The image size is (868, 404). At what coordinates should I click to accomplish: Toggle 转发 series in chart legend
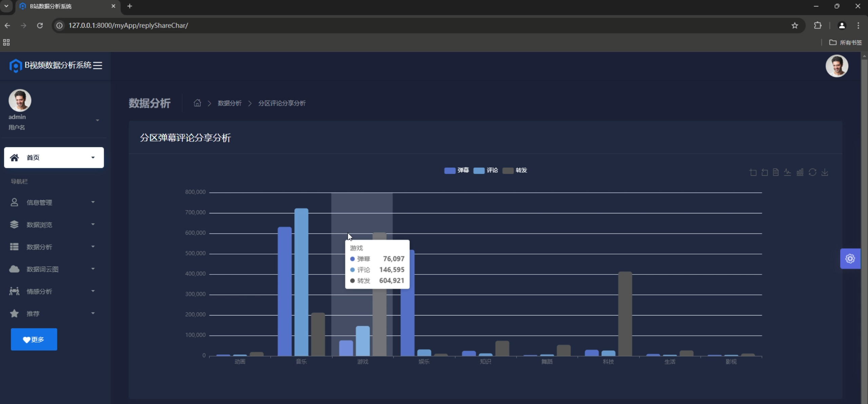click(515, 170)
